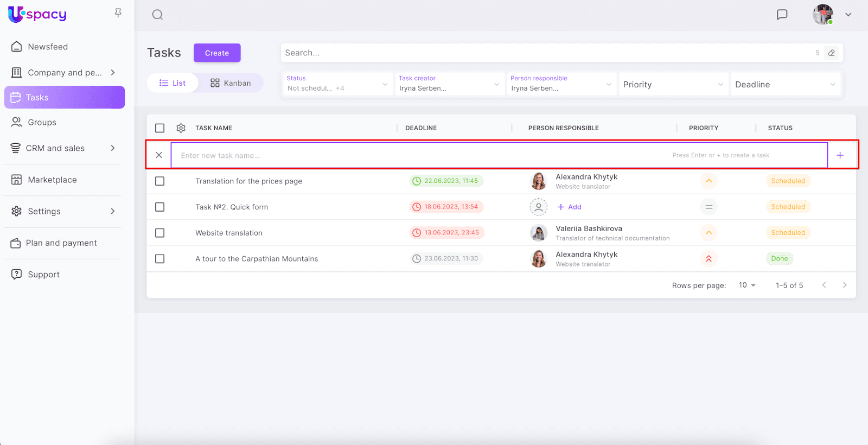Go to next page of tasks
The image size is (868, 445).
click(844, 285)
